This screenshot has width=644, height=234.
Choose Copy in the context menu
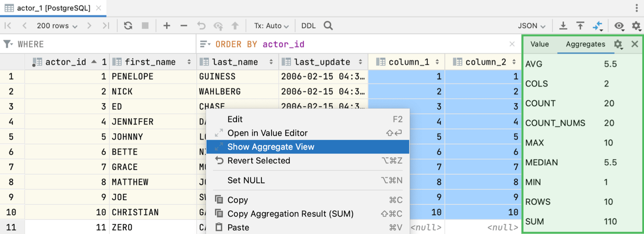click(308, 200)
